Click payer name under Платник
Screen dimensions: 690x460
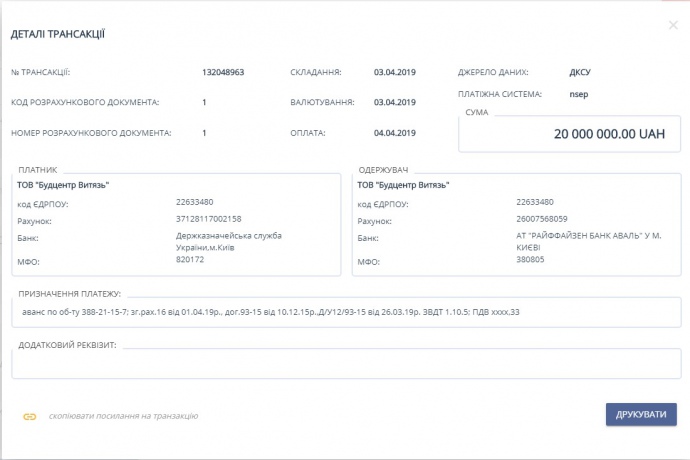(63, 184)
